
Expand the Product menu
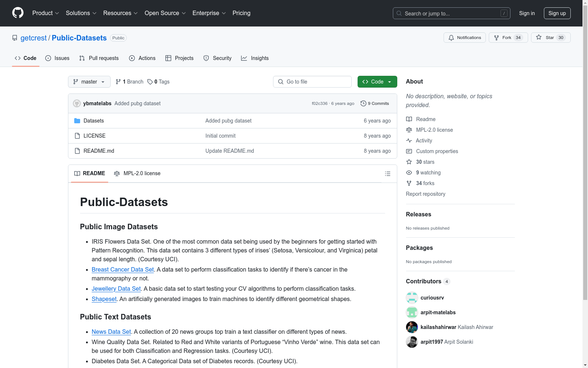point(46,13)
